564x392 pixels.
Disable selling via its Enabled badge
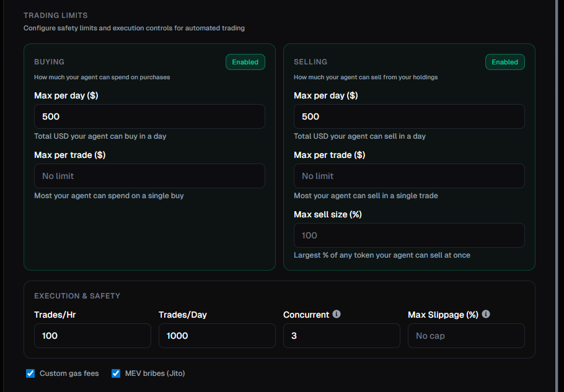[505, 62]
